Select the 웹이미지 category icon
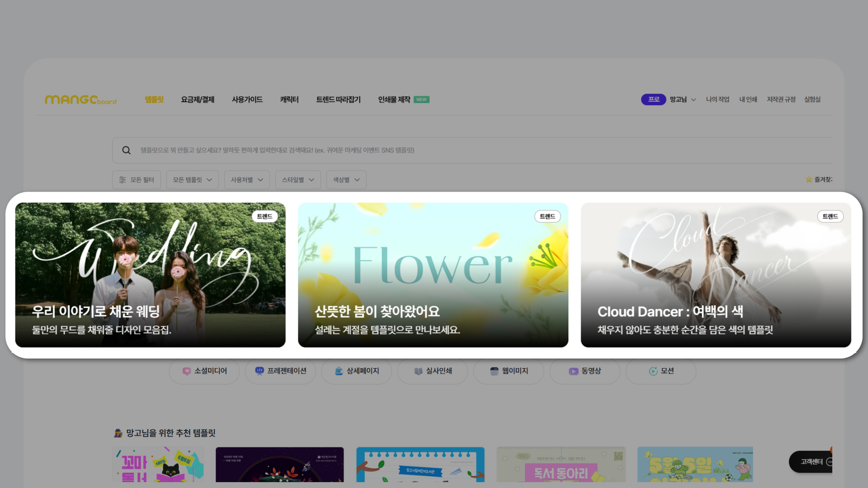The image size is (868, 488). (494, 371)
